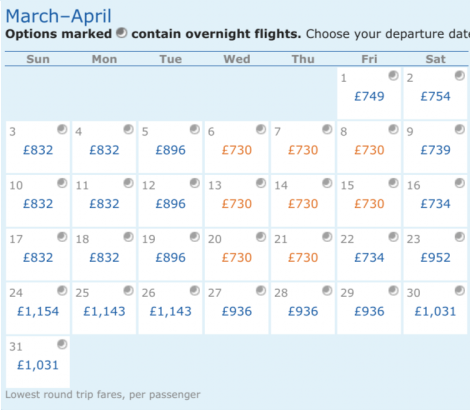Choose the £734 fare on day 16
The width and height of the screenshot is (470, 410).
point(435,204)
